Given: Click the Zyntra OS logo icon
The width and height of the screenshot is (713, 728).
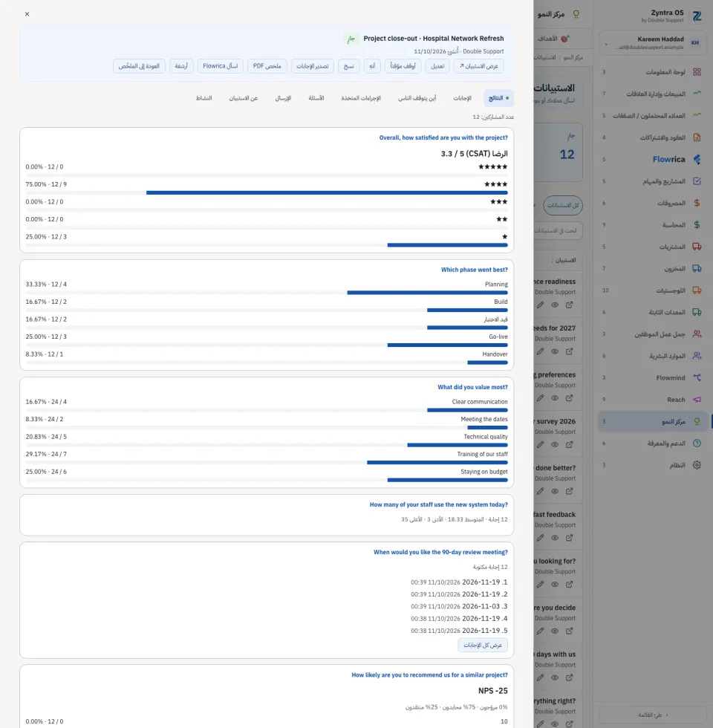Looking at the screenshot, I should coord(697,16).
